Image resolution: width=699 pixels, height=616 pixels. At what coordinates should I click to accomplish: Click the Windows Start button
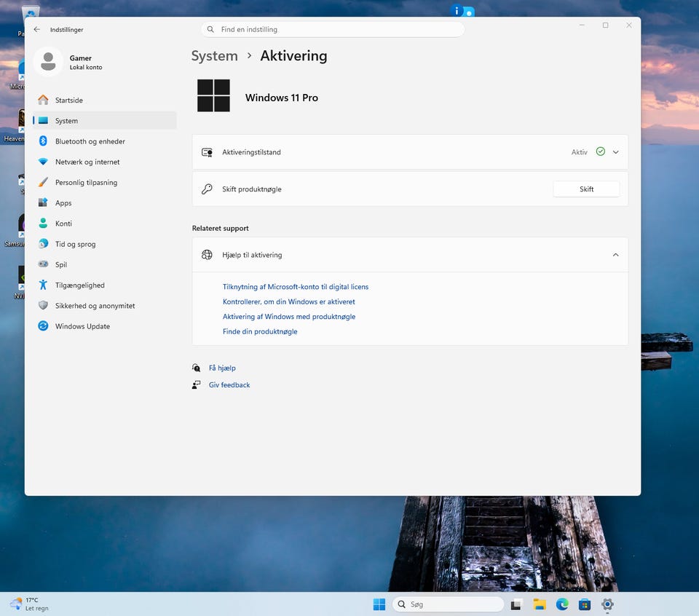[x=379, y=604]
